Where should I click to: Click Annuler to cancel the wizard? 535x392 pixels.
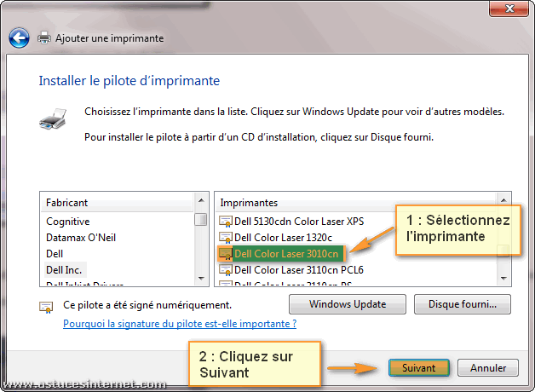coord(488,368)
